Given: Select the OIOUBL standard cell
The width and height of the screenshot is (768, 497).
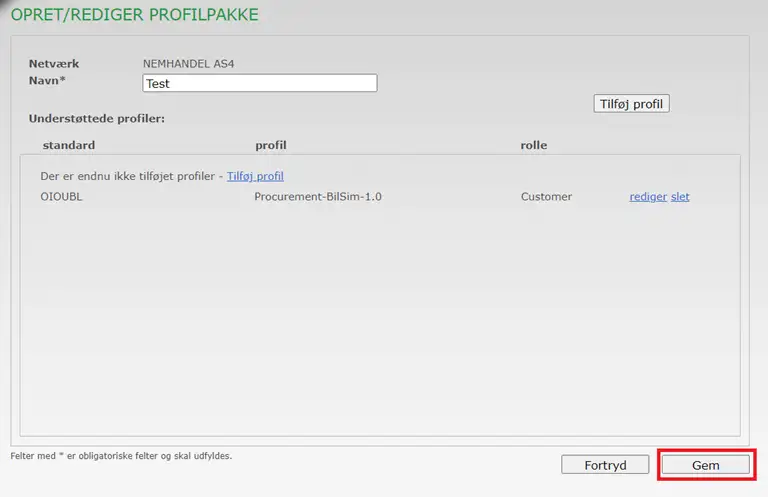Looking at the screenshot, I should coord(60,197).
